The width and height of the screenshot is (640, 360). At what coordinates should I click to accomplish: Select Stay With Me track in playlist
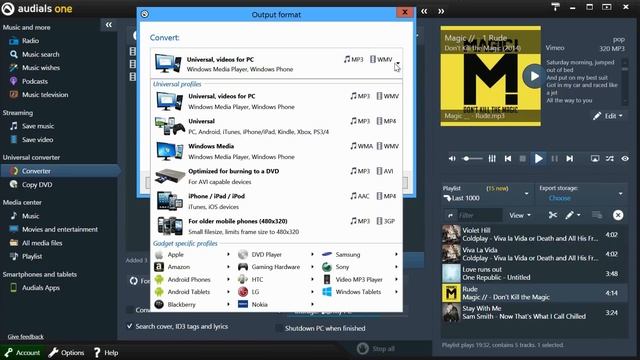coord(534,313)
